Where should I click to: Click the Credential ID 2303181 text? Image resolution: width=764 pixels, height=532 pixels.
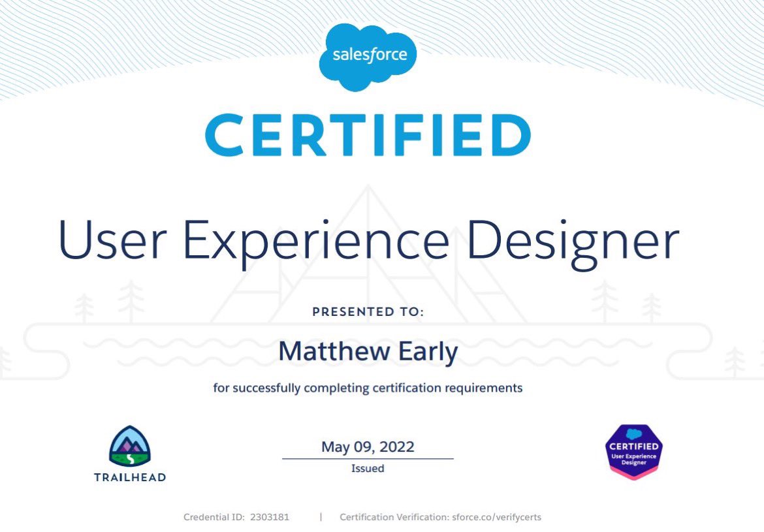236,517
